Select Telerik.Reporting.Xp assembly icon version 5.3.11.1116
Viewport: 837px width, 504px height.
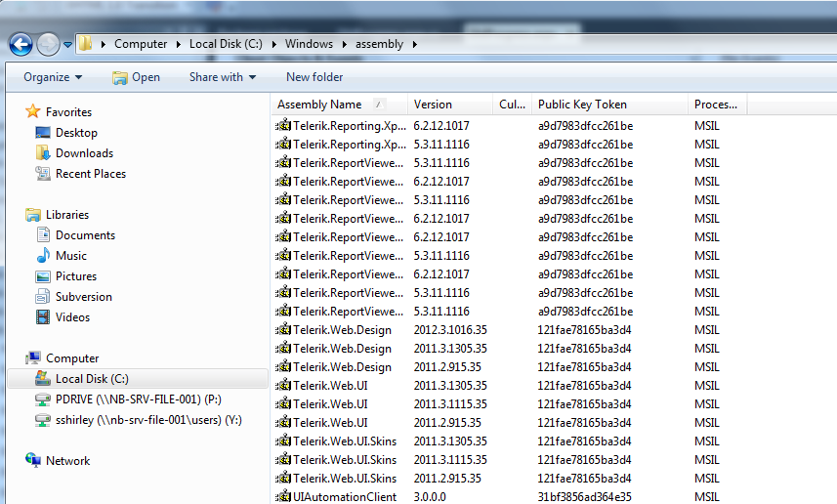coord(283,144)
